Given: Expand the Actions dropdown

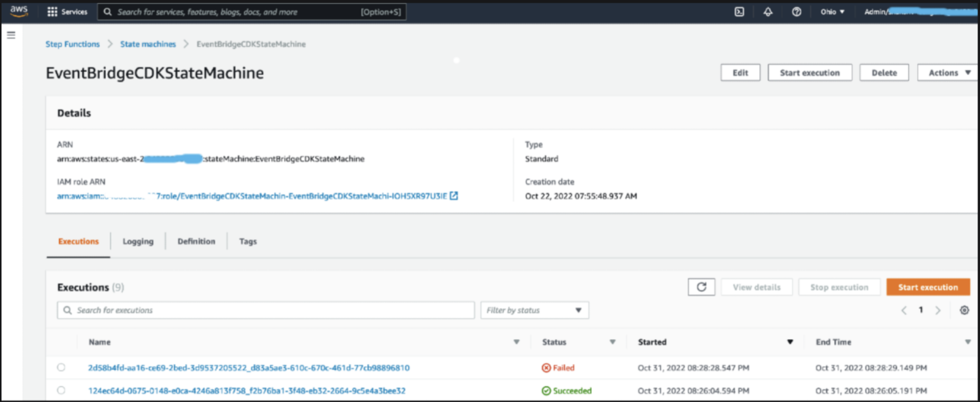Looking at the screenshot, I should click(x=948, y=73).
